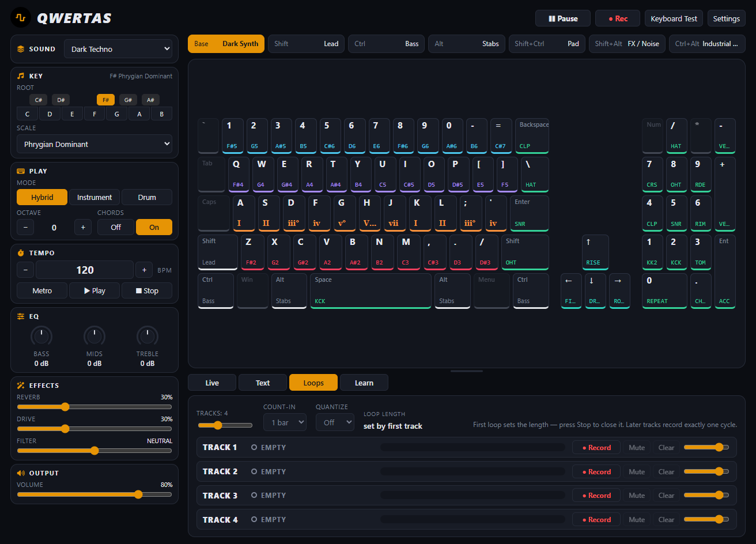This screenshot has height=544, width=756.
Task: Switch to the Live tab
Action: 212,383
